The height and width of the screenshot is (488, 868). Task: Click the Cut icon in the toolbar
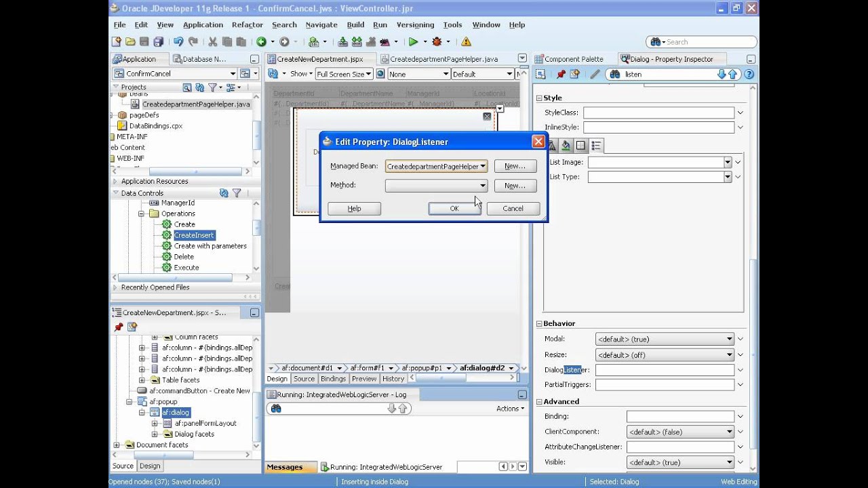pyautogui.click(x=212, y=41)
